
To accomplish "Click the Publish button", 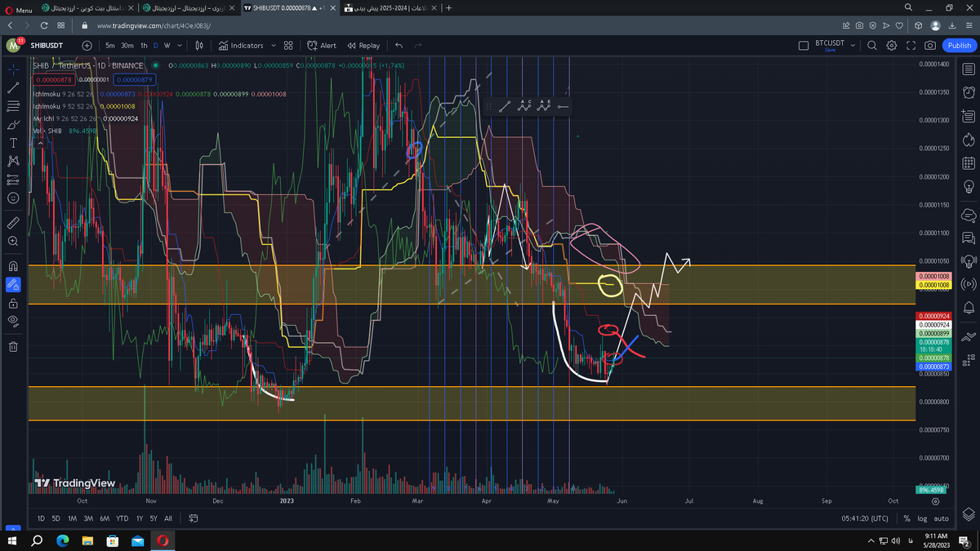I will coord(958,46).
